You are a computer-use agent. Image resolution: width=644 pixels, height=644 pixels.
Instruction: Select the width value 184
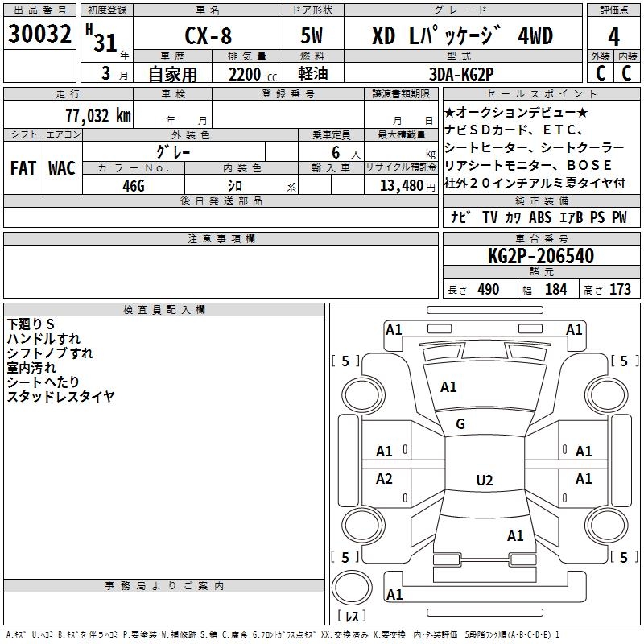pyautogui.click(x=555, y=289)
